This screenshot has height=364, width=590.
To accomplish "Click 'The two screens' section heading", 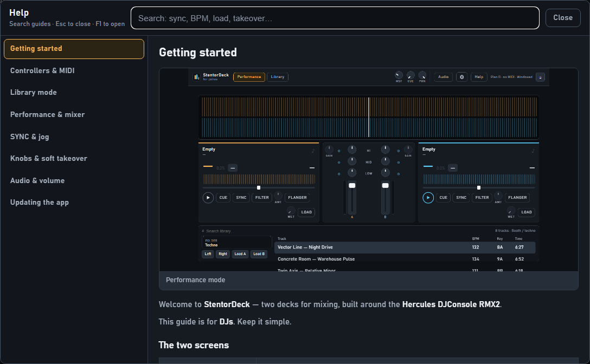I will pos(194,345).
